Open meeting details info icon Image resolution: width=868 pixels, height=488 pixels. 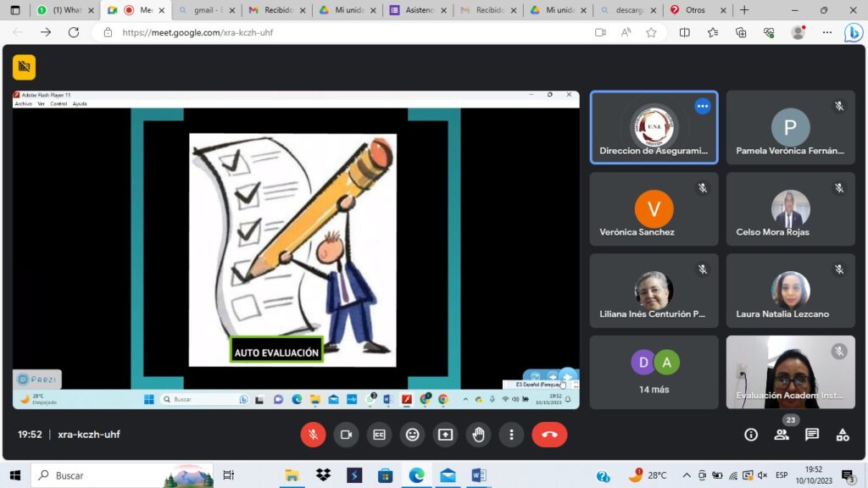coord(750,435)
